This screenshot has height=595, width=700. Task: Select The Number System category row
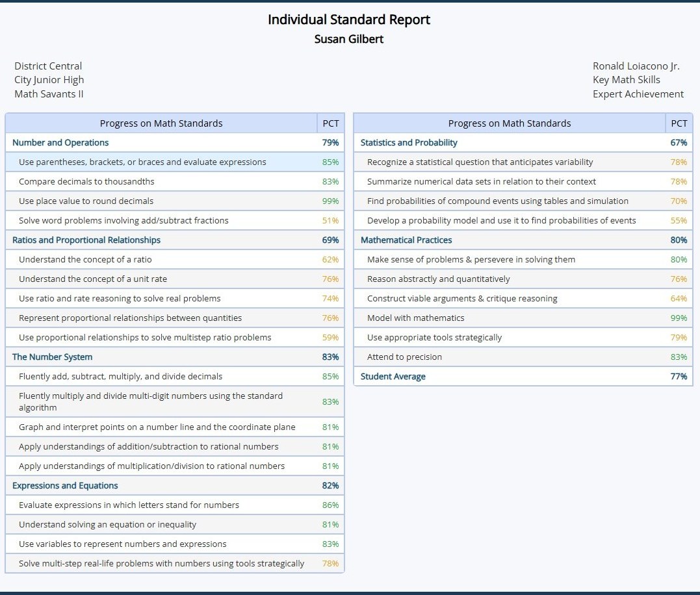tap(175, 357)
